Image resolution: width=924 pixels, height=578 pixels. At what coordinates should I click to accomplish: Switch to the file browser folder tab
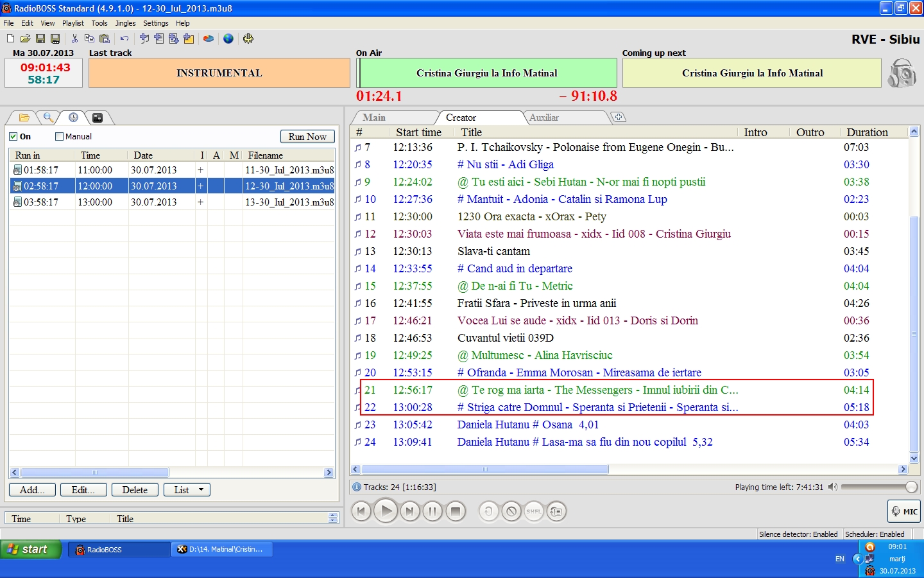click(x=24, y=118)
